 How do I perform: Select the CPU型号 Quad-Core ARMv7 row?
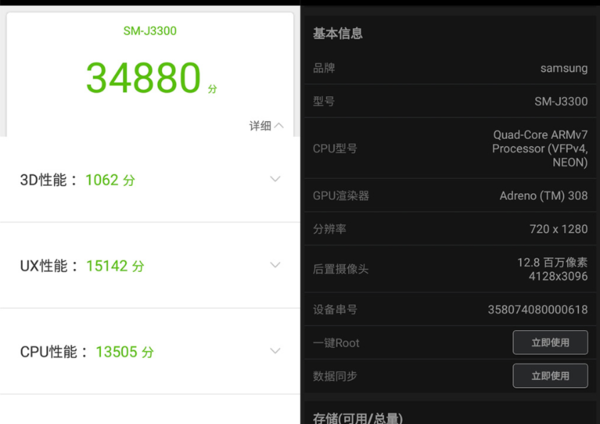[x=450, y=148]
